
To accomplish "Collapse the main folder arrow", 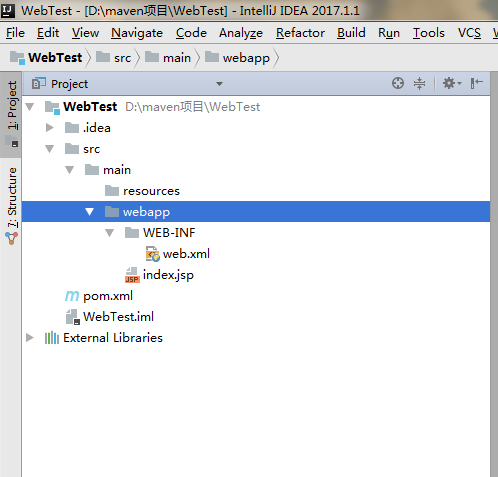I will 70,170.
